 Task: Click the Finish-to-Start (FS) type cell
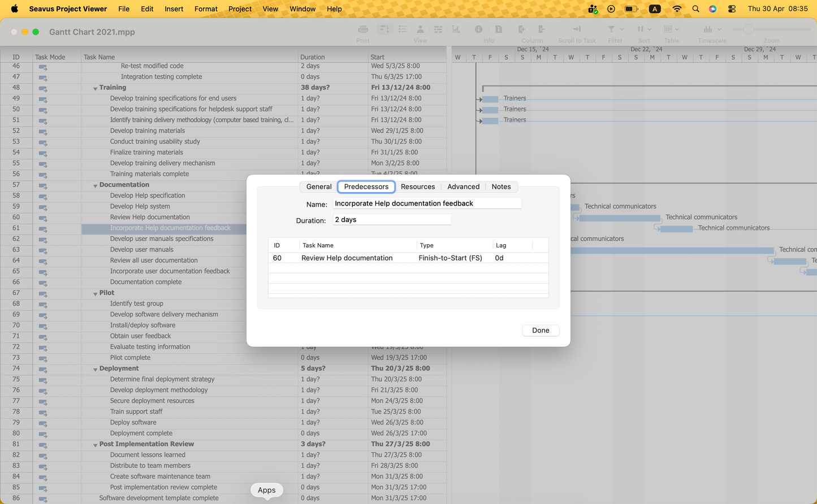click(450, 258)
